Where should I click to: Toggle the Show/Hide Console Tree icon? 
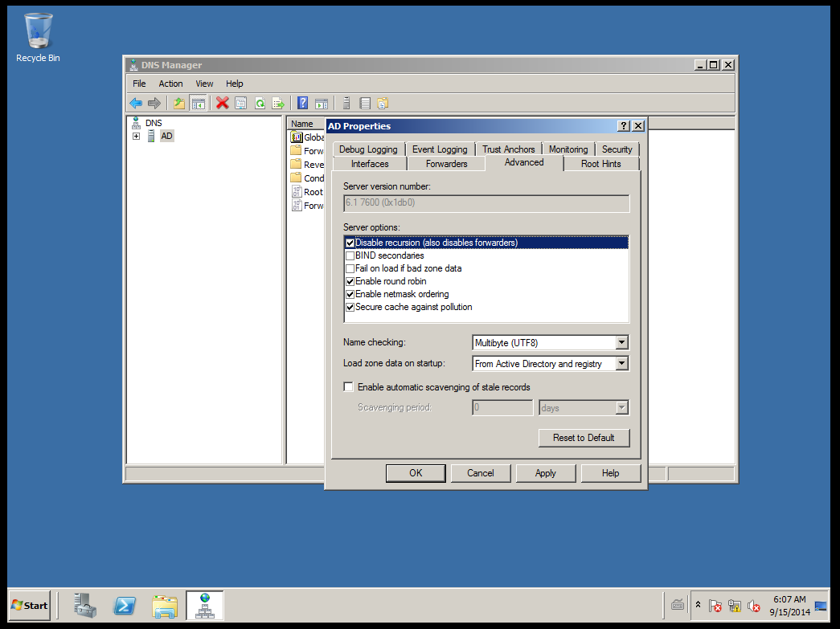[x=199, y=103]
